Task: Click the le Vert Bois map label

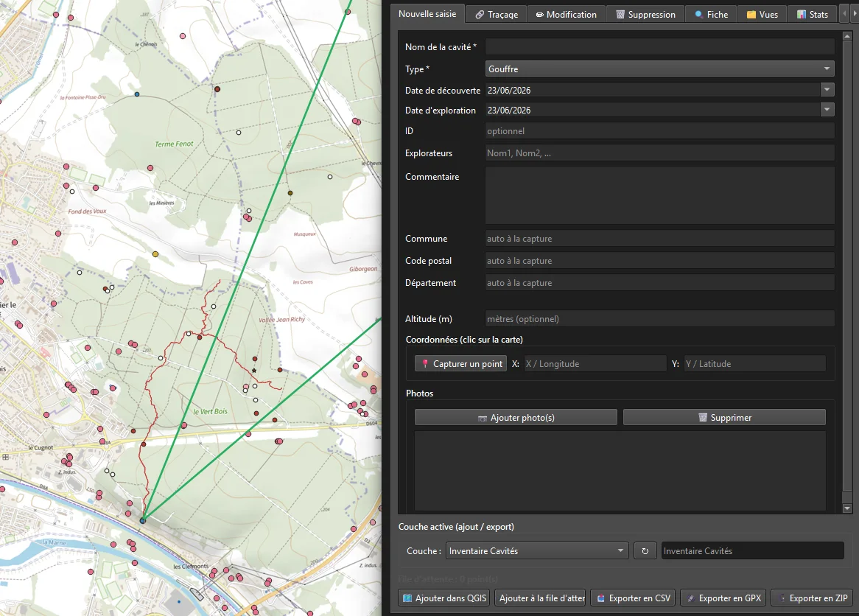Action: (x=211, y=411)
